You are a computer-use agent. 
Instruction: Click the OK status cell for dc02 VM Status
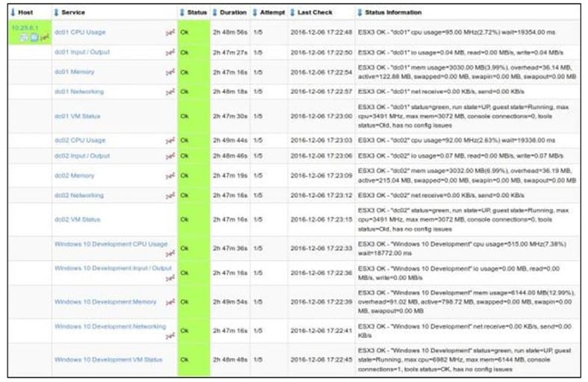click(194, 219)
